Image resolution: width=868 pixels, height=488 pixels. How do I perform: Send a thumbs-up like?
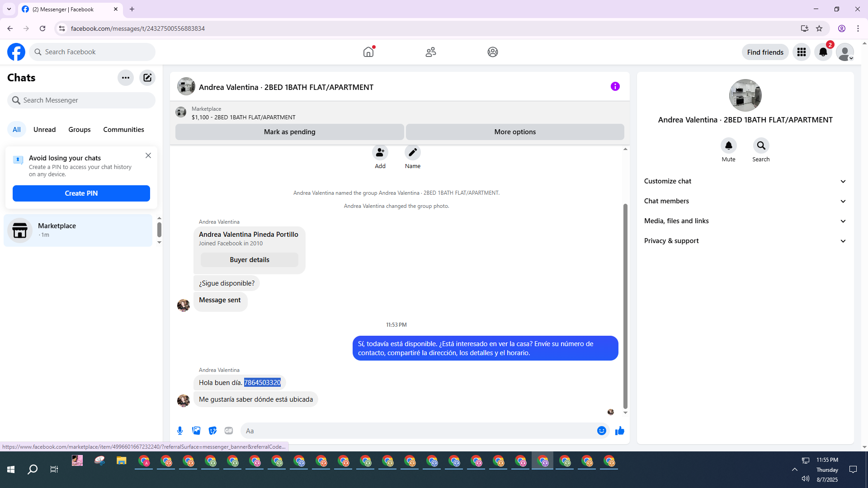coord(619,431)
